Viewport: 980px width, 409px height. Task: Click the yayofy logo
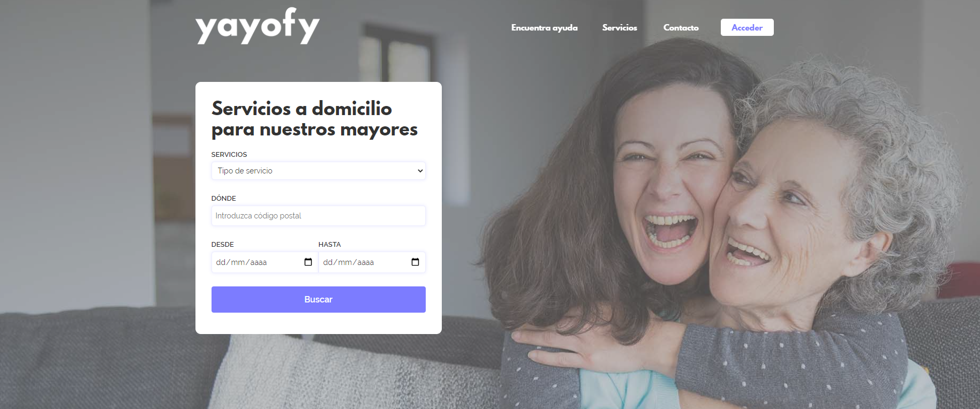point(258,26)
